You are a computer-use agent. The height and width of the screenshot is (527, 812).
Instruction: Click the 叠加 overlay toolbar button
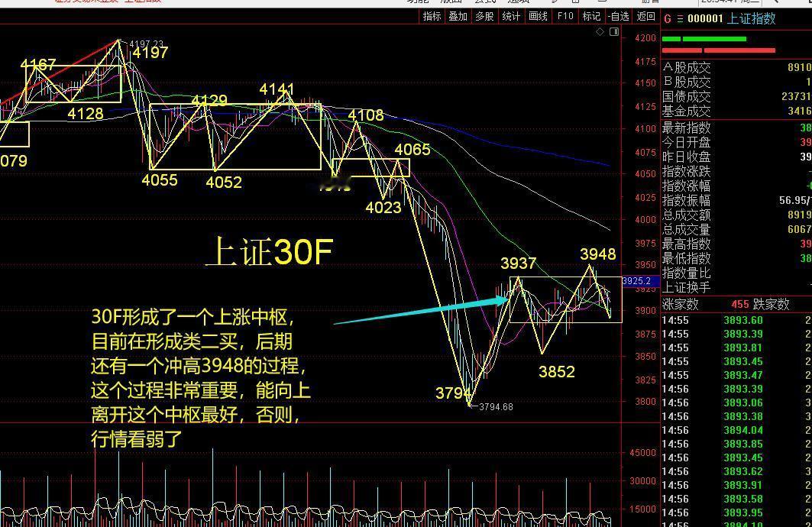pos(458,17)
